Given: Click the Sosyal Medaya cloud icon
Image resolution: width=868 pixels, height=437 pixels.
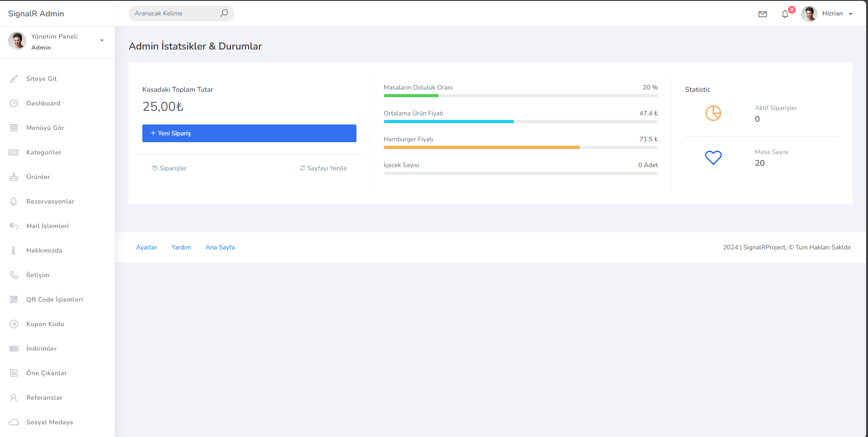Looking at the screenshot, I should (14, 422).
